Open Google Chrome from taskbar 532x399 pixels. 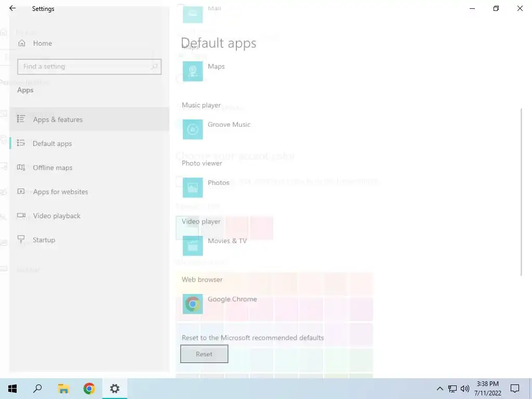point(89,389)
